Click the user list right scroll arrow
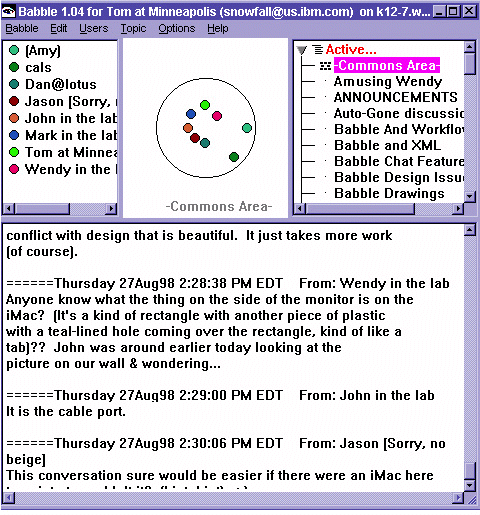480x515 pixels. coord(111,209)
